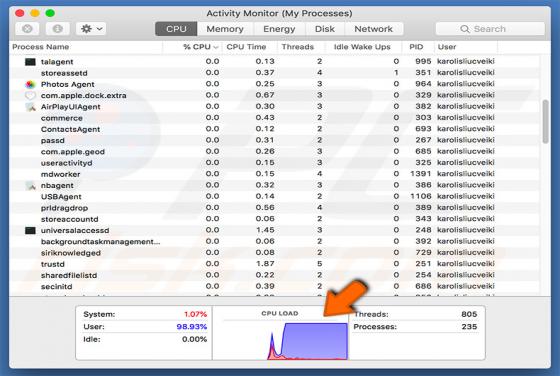
Task: Select the ContactsAgent process row
Action: pyautogui.click(x=274, y=129)
